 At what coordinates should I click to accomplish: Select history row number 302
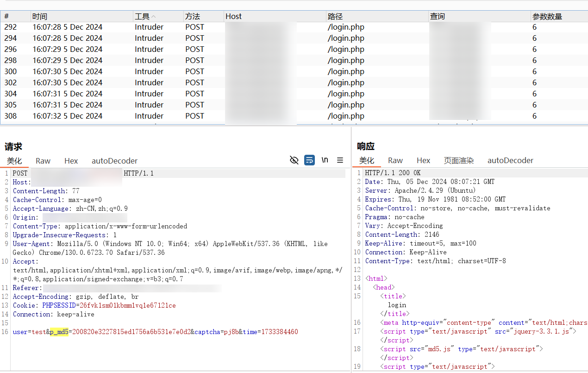[x=294, y=82]
